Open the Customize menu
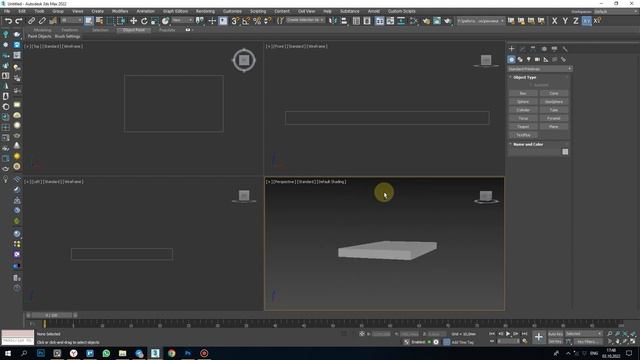Screen dimensions: 640x360 point(232,11)
